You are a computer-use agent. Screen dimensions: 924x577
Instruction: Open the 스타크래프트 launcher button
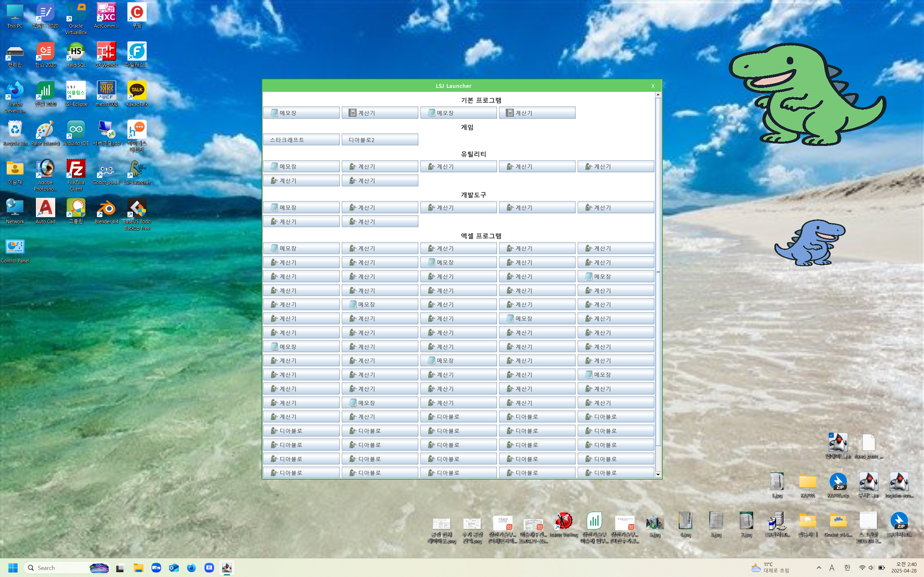tap(301, 140)
